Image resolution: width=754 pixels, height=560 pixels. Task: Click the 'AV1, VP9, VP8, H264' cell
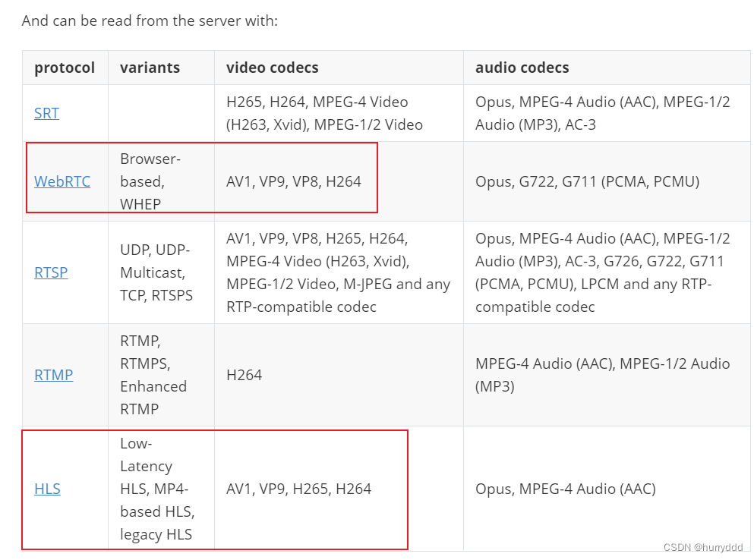pos(339,181)
